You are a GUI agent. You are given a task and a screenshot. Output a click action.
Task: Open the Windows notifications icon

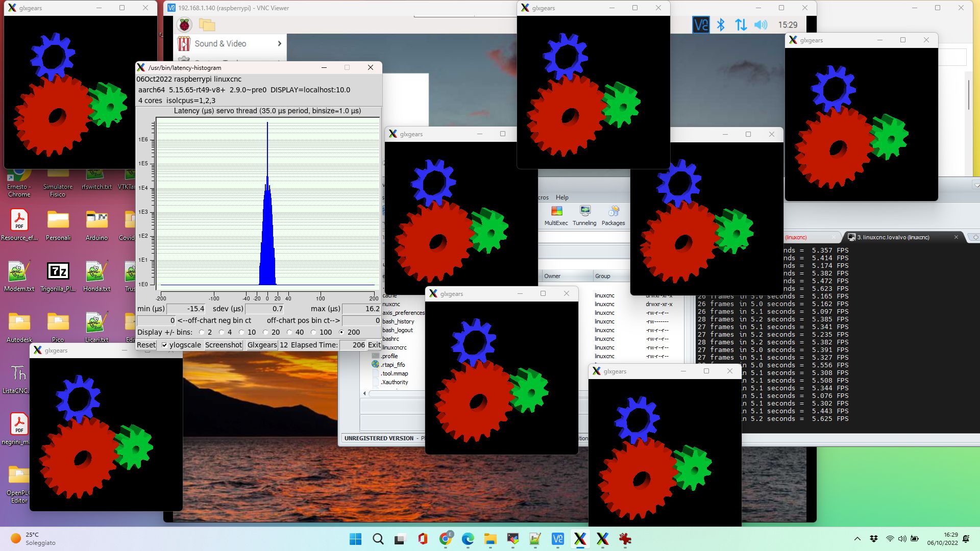pyautogui.click(x=966, y=539)
